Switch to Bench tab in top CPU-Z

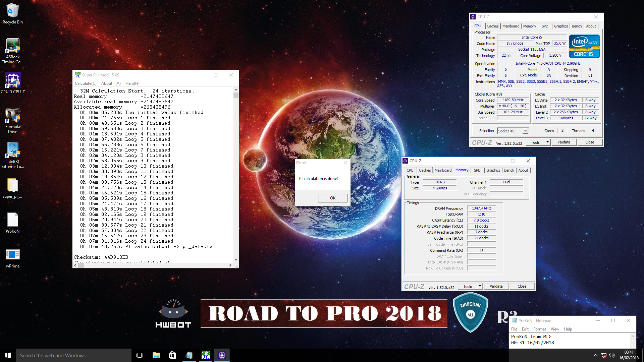click(577, 26)
